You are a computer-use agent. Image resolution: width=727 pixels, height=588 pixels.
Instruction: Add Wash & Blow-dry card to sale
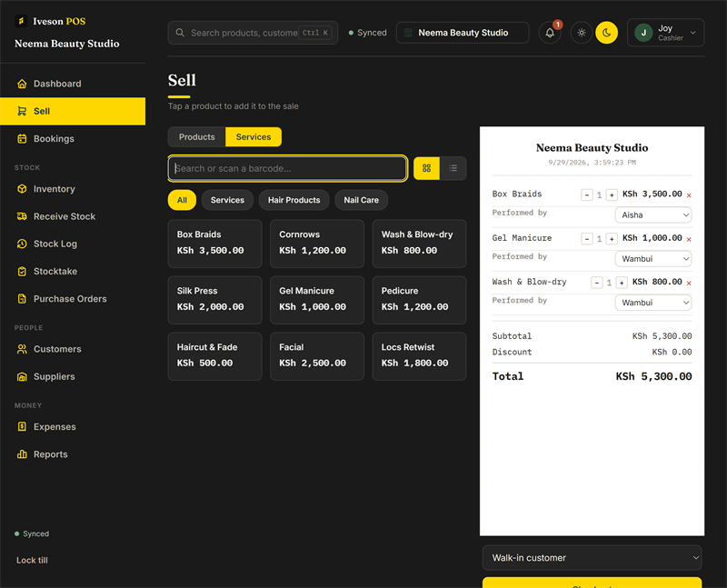click(x=419, y=244)
